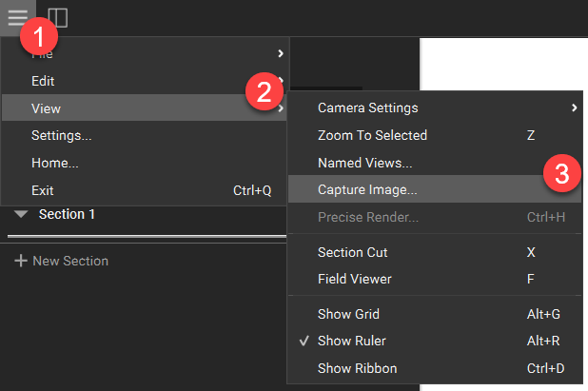Toggle Show Ribbon option

click(435, 368)
